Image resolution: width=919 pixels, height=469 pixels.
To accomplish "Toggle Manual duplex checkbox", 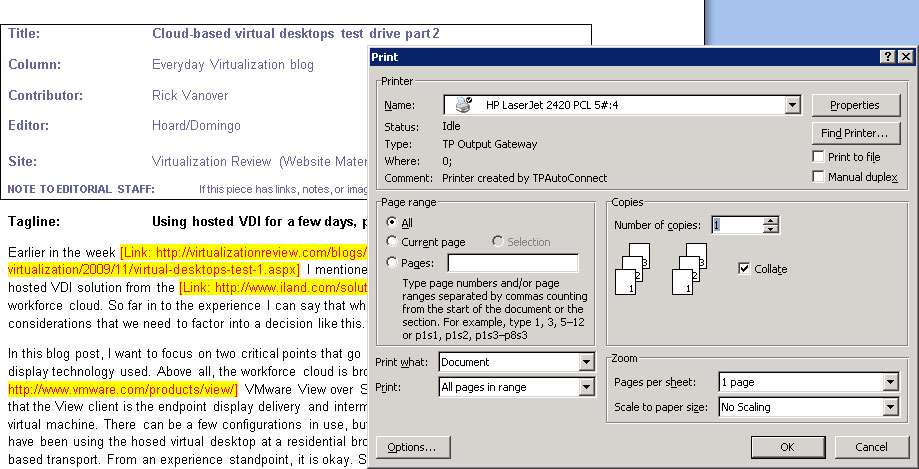I will (819, 176).
